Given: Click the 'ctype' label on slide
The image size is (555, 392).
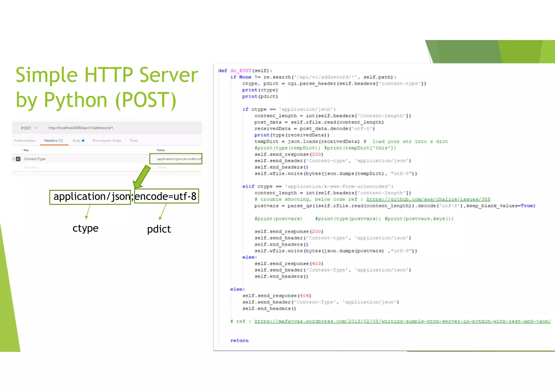Looking at the screenshot, I should tap(85, 228).
